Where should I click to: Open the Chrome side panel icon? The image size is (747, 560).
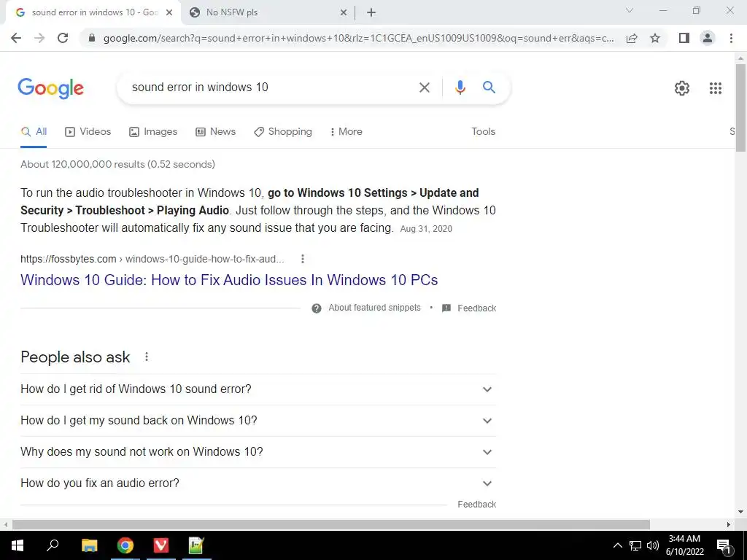pyautogui.click(x=684, y=38)
